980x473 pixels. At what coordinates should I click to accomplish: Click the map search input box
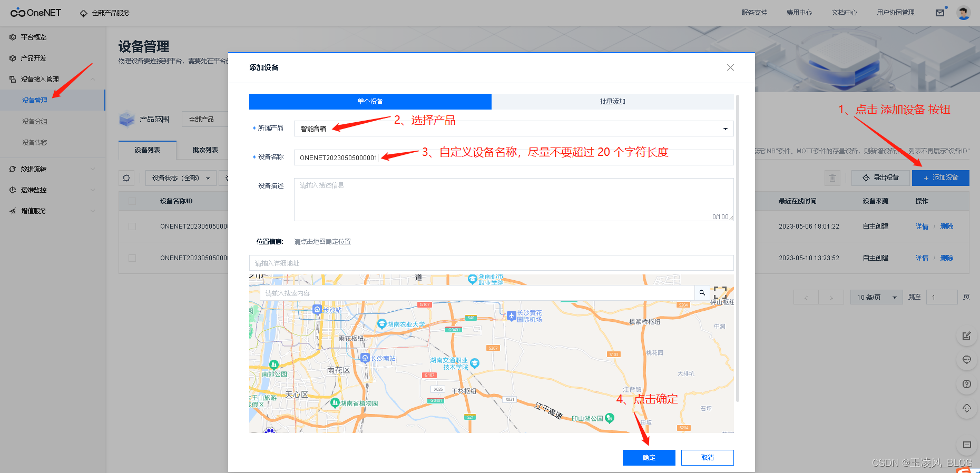coord(477,293)
